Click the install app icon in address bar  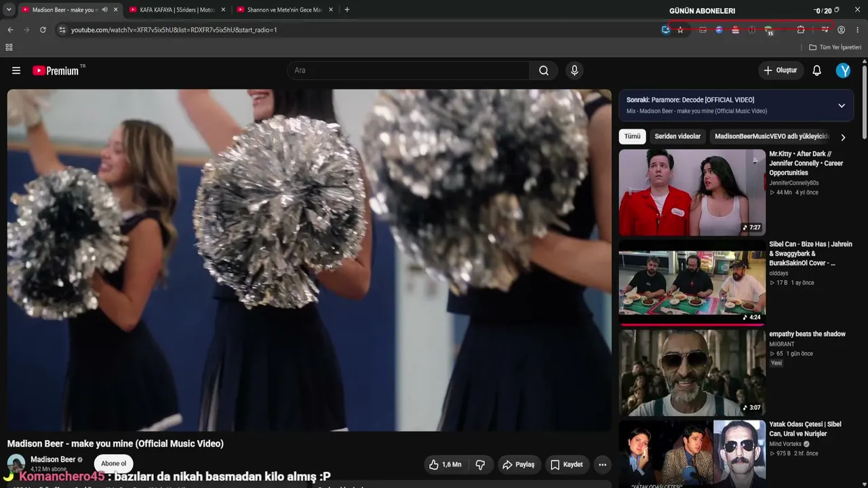coord(666,30)
